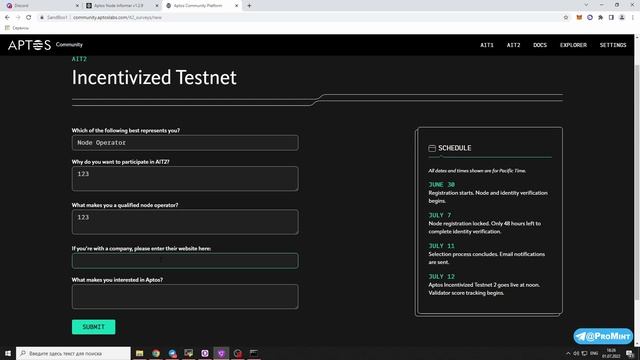Image resolution: width=640 pixels, height=360 pixels.
Task: Open SETTINGS from top navigation
Action: [x=613, y=45]
